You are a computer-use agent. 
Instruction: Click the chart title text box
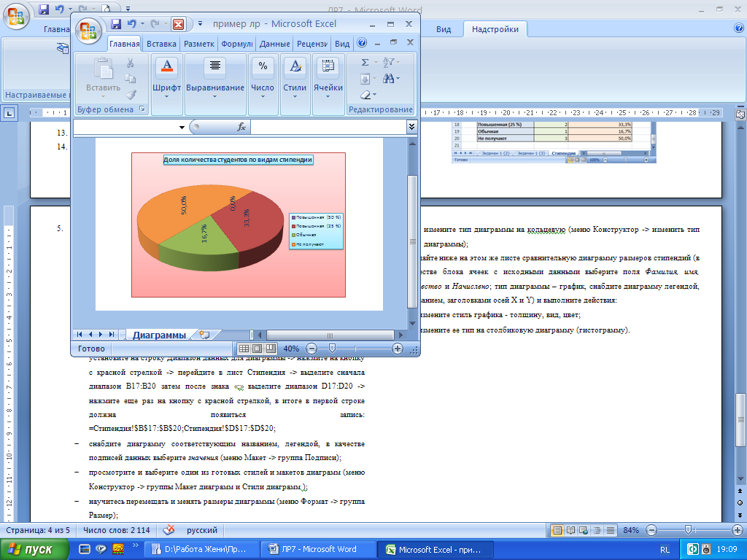239,160
